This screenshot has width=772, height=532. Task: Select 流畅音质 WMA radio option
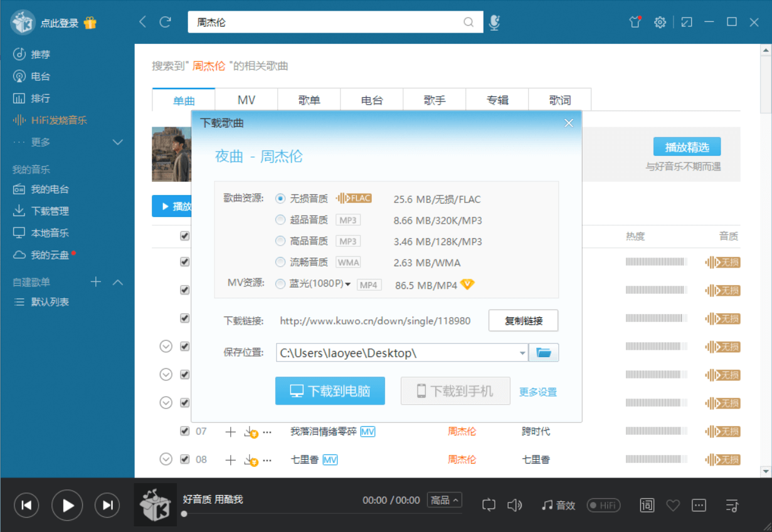click(280, 262)
